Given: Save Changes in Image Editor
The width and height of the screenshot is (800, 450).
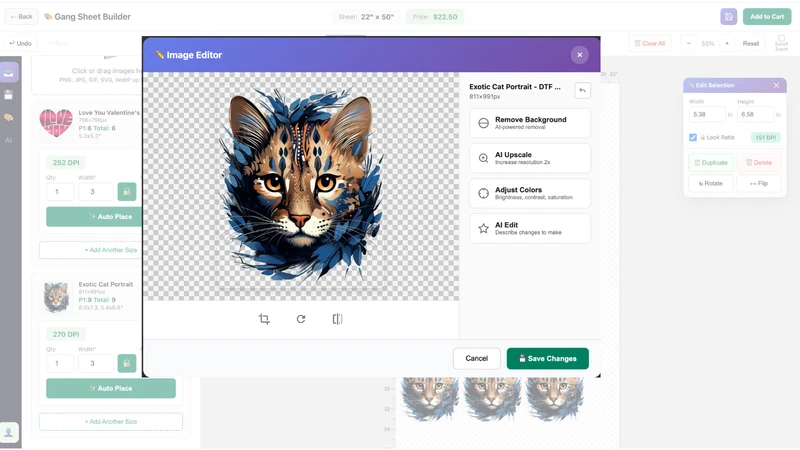Looking at the screenshot, I should [x=547, y=358].
